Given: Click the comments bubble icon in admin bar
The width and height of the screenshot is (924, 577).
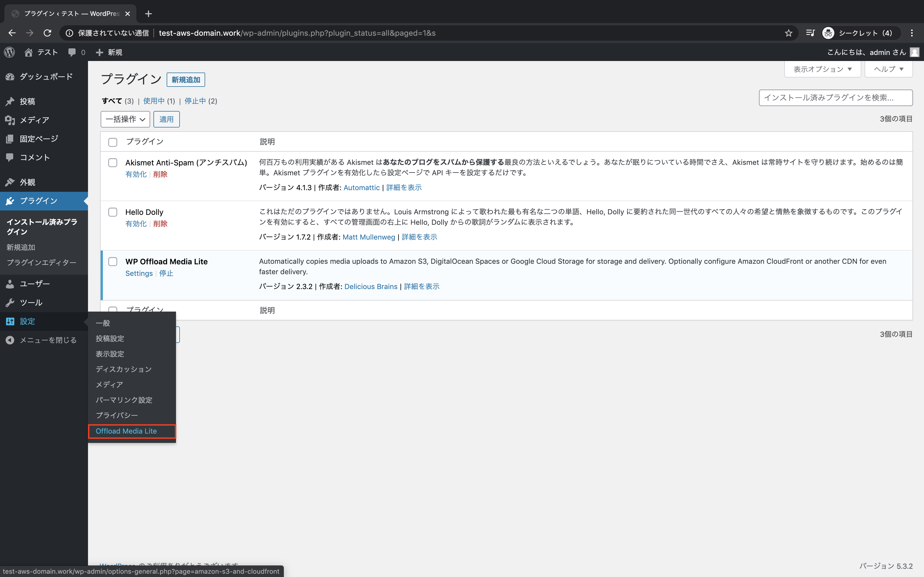Looking at the screenshot, I should pos(72,52).
